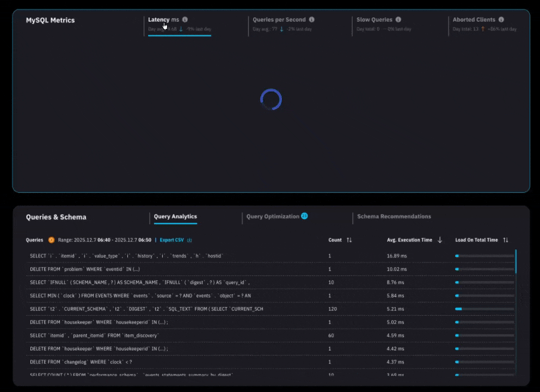
Task: Click the MySQL Metrics panel title
Action: [50, 20]
